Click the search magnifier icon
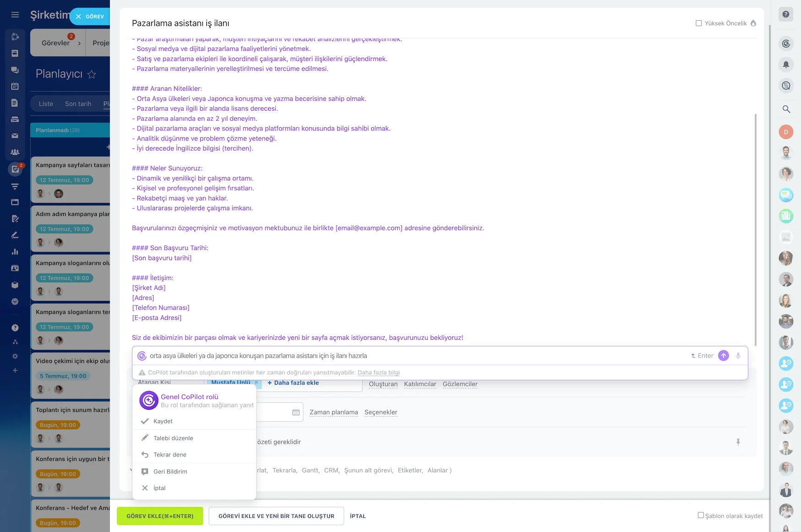The width and height of the screenshot is (801, 532). (786, 109)
